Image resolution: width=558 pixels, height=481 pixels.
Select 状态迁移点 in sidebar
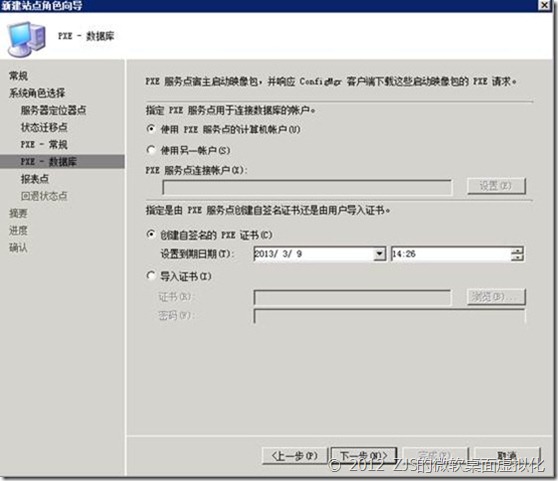tap(44, 127)
